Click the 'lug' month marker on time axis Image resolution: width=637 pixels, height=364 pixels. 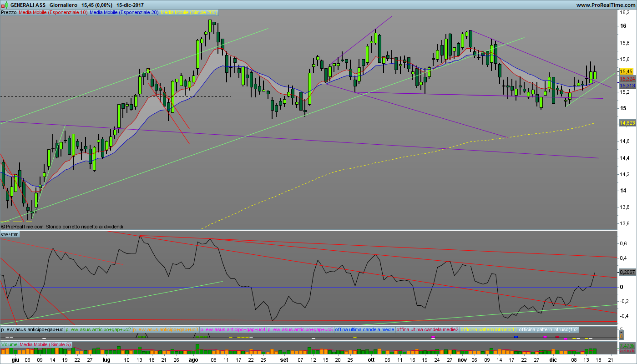[106, 359]
